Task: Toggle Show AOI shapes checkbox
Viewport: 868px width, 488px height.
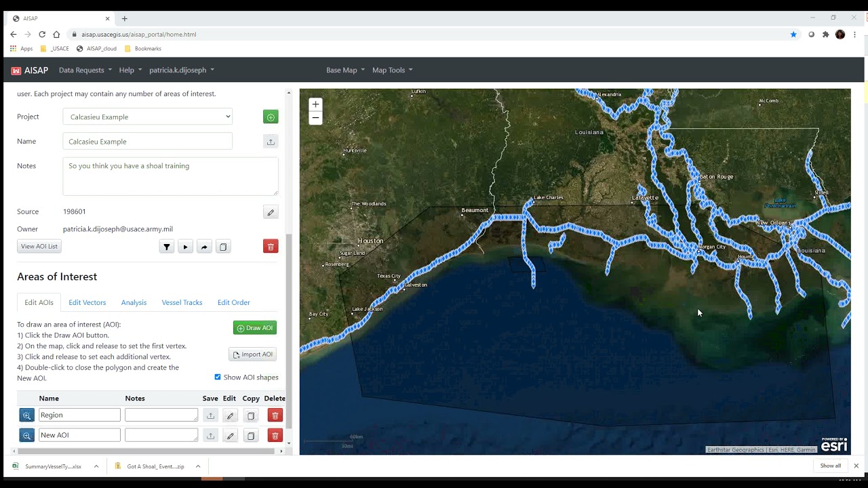Action: point(218,377)
